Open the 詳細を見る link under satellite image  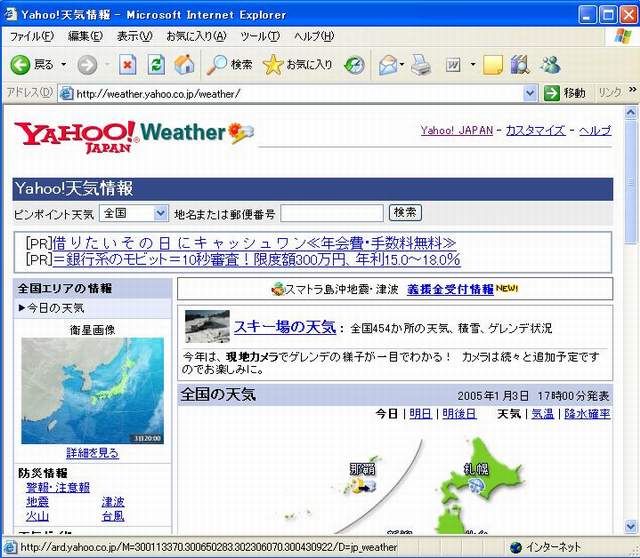click(92, 453)
